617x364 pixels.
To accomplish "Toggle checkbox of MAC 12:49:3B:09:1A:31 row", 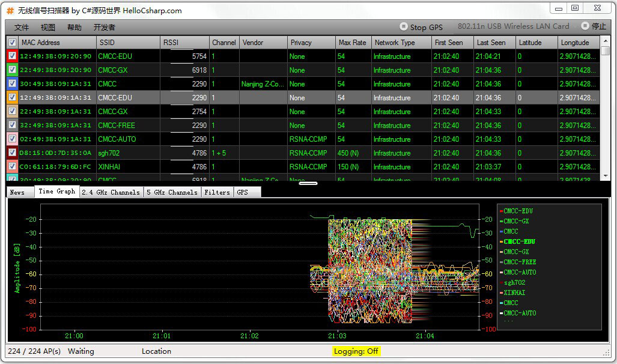I will point(12,97).
